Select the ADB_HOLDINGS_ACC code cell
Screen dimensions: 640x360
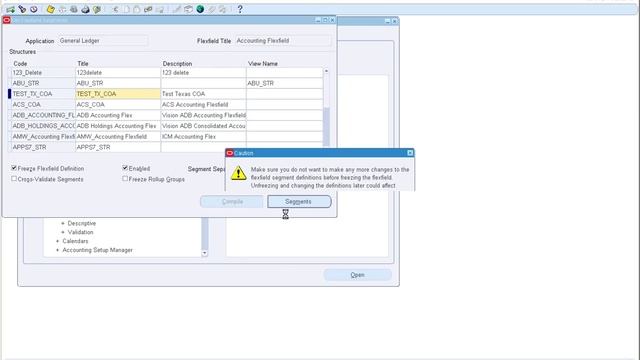pos(43,126)
